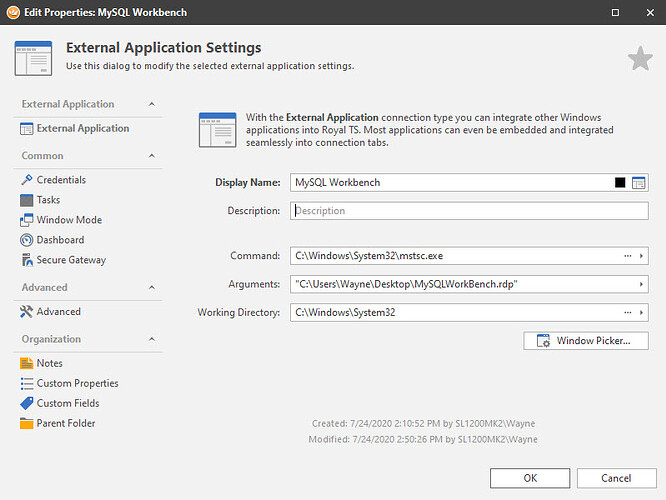
Task: Open Secure Gateway settings
Action: (x=71, y=260)
